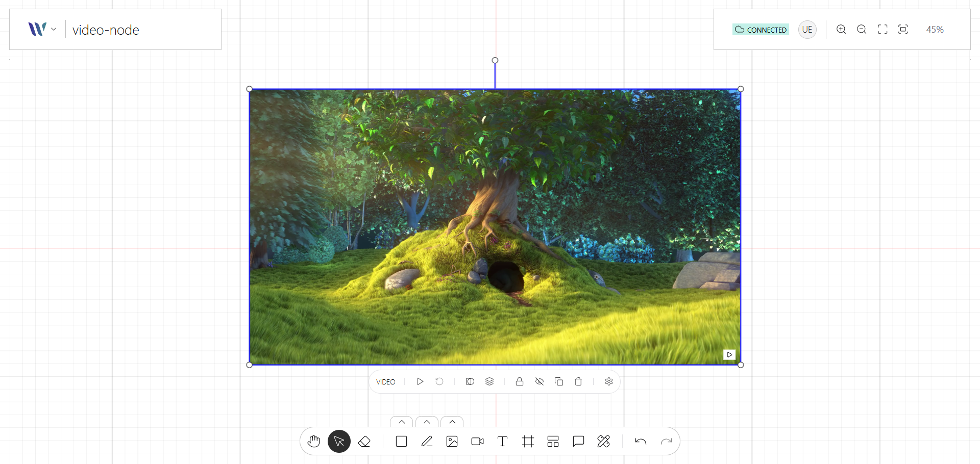Toggle the contrast compare mode on video
Viewport: 980px width, 464px height.
pyautogui.click(x=469, y=381)
